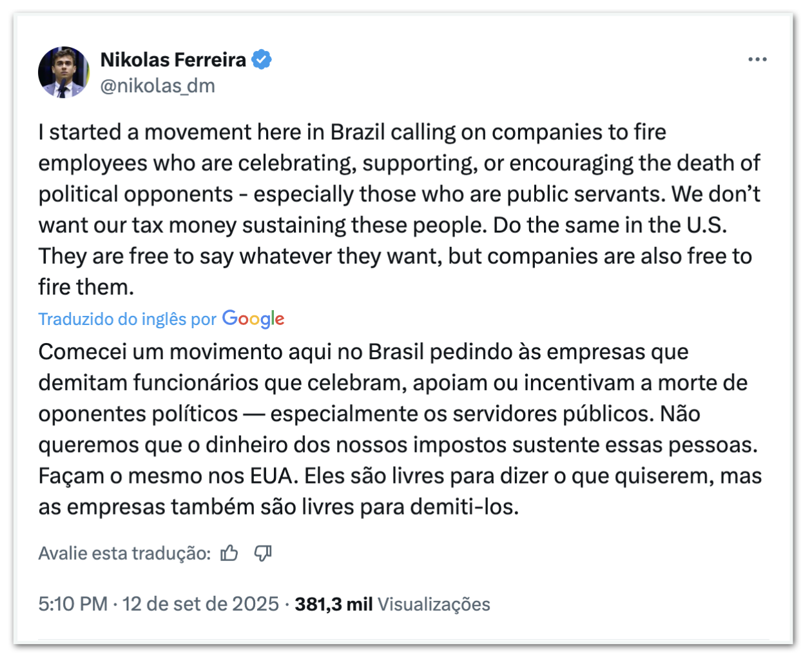
Task: Click the Google logo
Action: [253, 319]
